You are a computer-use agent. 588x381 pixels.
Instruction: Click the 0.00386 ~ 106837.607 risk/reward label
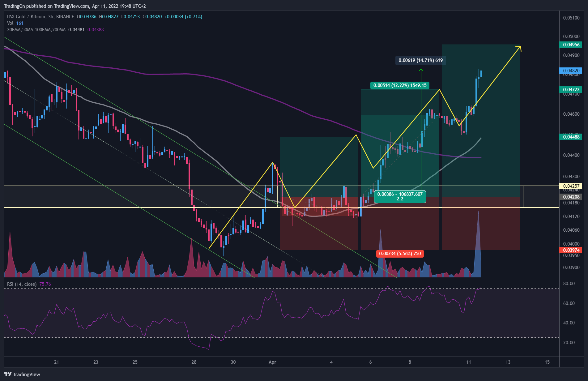400,196
